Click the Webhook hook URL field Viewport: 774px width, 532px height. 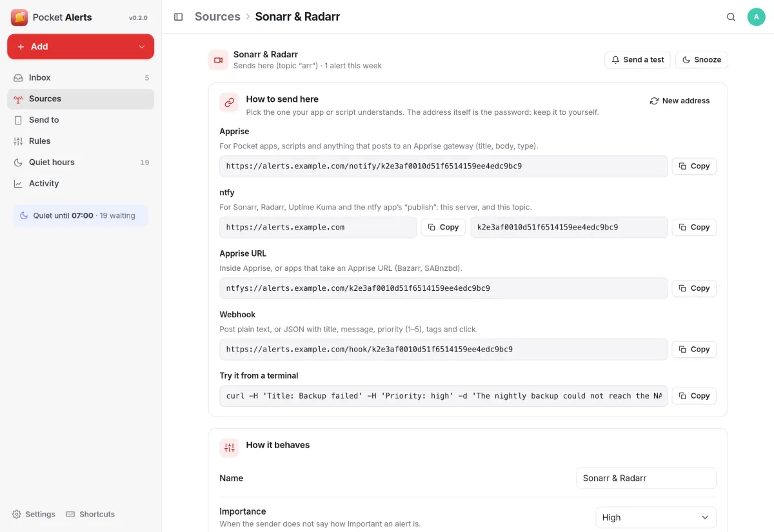click(x=444, y=349)
